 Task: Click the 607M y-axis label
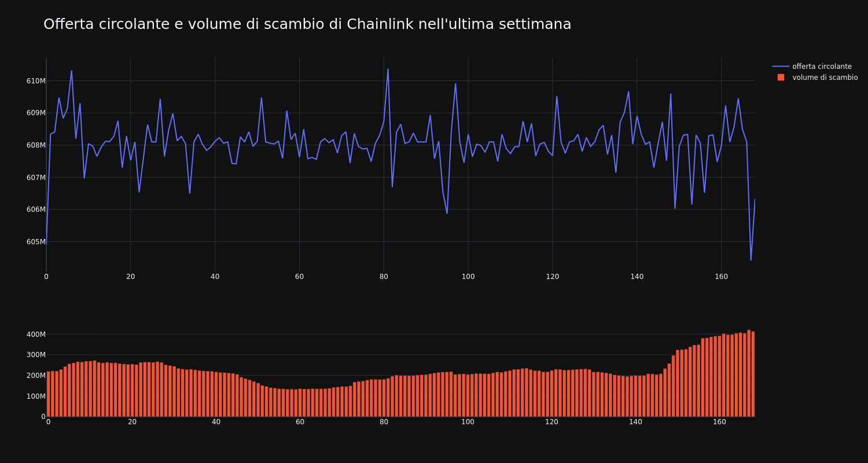(36, 177)
